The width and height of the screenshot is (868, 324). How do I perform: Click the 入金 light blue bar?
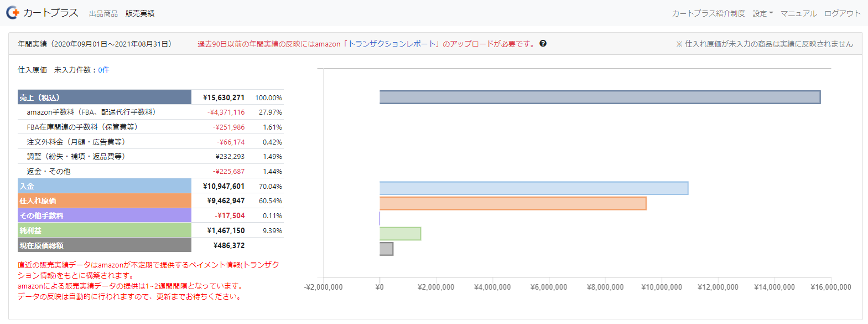pos(534,188)
